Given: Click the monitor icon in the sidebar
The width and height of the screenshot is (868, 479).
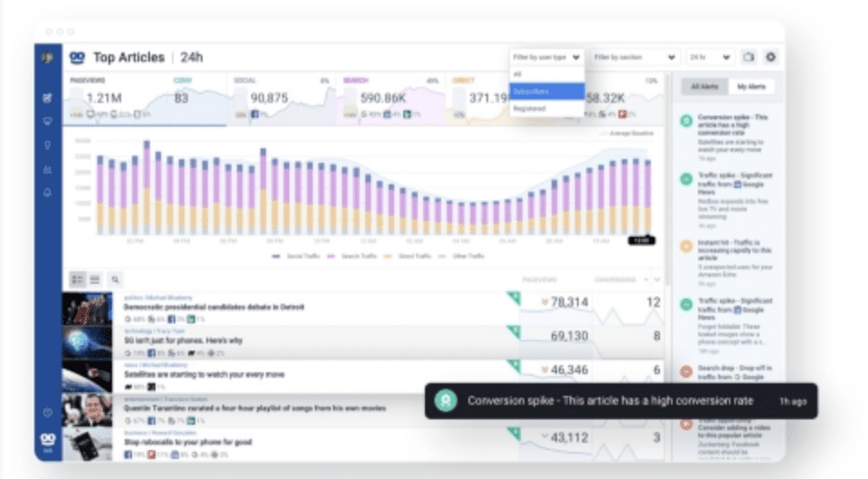Looking at the screenshot, I should click(48, 121).
